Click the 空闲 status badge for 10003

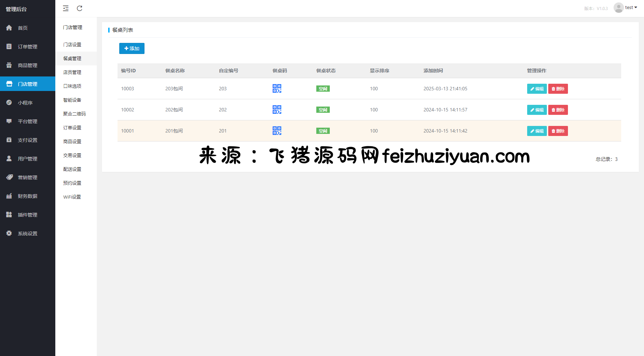click(323, 89)
